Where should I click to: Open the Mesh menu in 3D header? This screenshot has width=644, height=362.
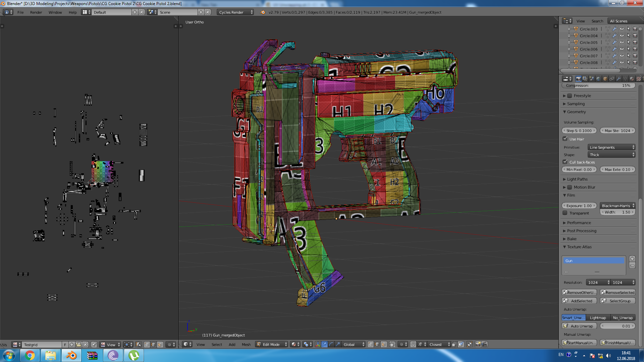[x=246, y=344]
